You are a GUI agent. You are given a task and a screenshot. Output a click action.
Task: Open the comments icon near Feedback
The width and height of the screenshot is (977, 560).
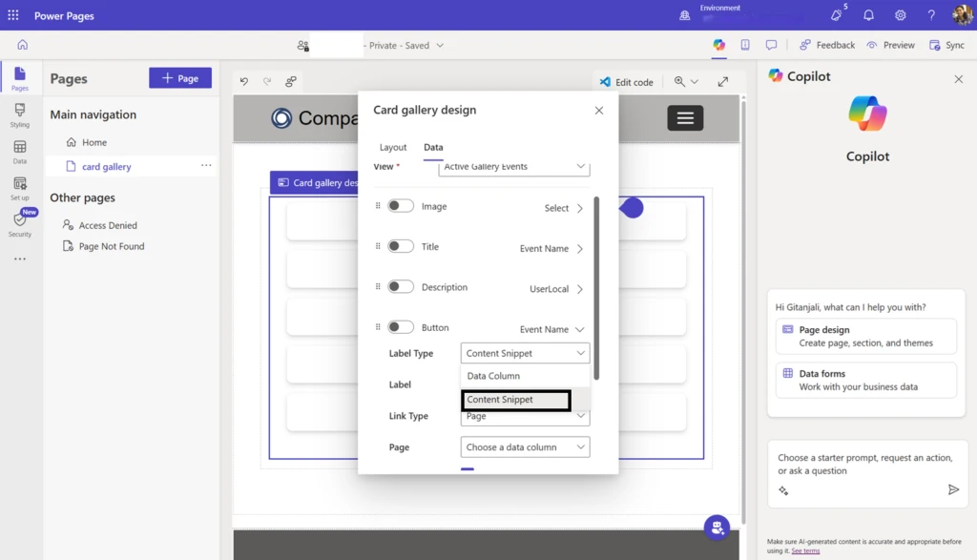pos(771,45)
